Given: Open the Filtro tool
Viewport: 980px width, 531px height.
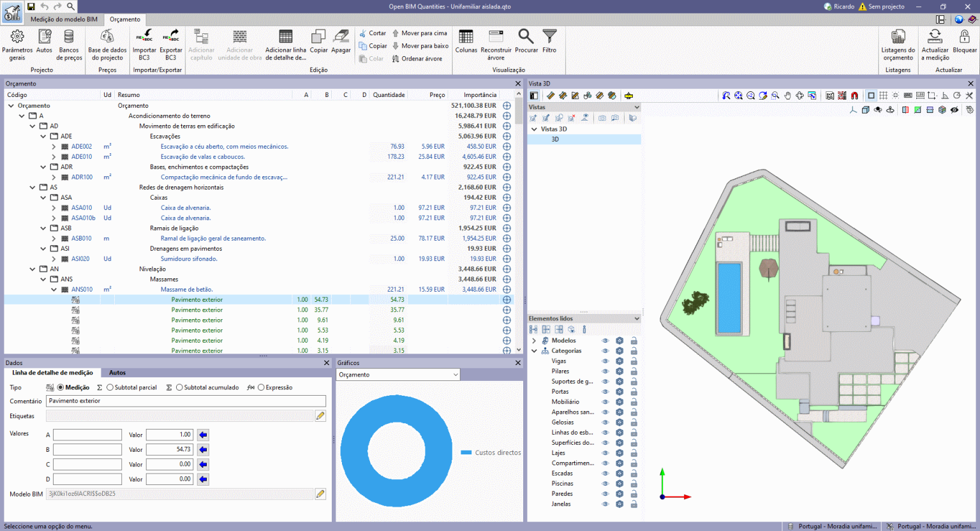Looking at the screenshot, I should [x=549, y=41].
